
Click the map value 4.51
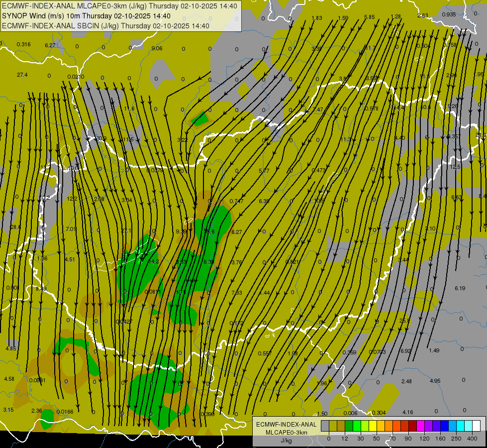click(70, 259)
